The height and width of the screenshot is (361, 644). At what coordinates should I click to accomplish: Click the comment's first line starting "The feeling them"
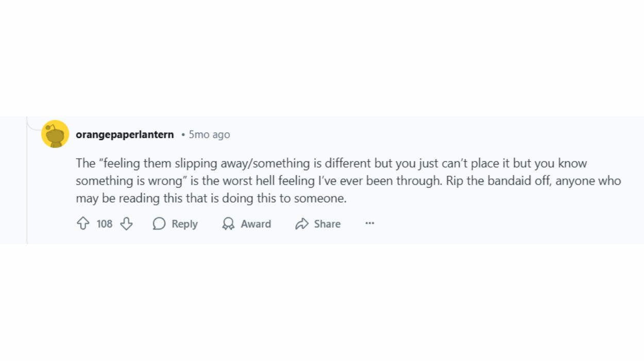(x=331, y=163)
